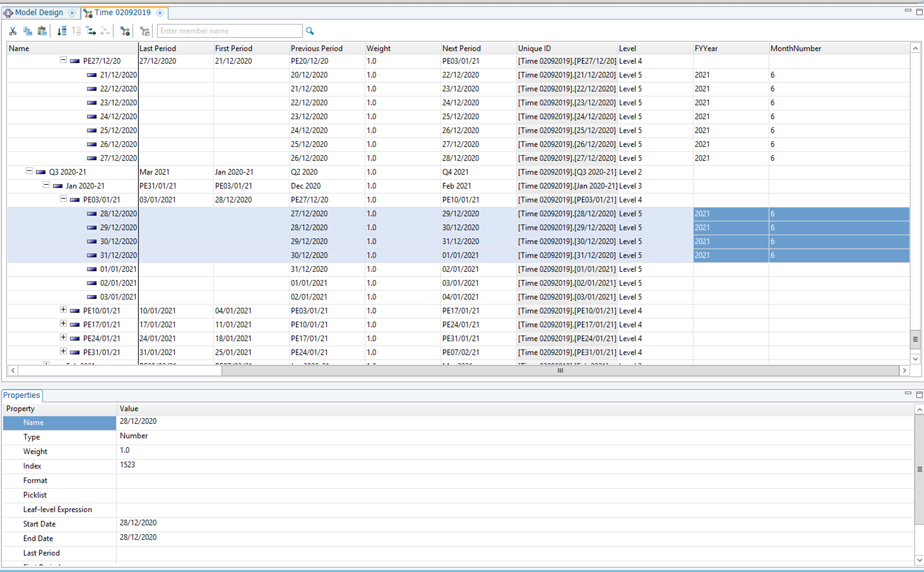Click the Cut scissors icon in toolbar
Screen dimensions: 924x572
[x=13, y=31]
